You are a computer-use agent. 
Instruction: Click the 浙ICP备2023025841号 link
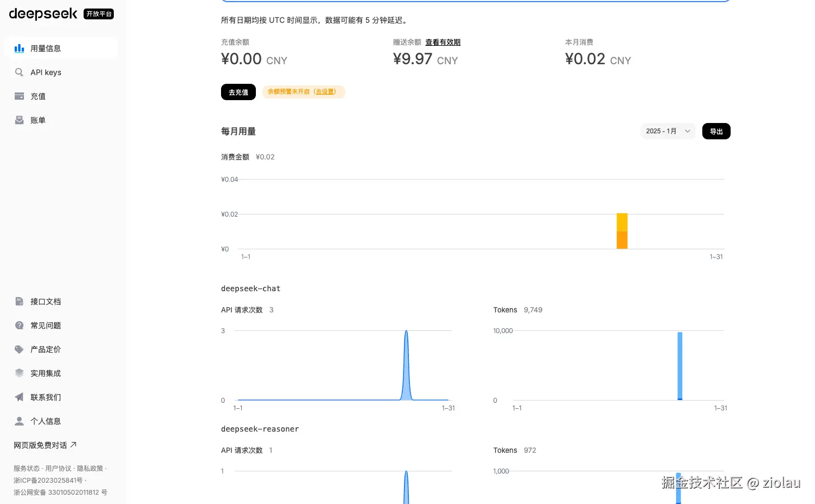point(48,480)
